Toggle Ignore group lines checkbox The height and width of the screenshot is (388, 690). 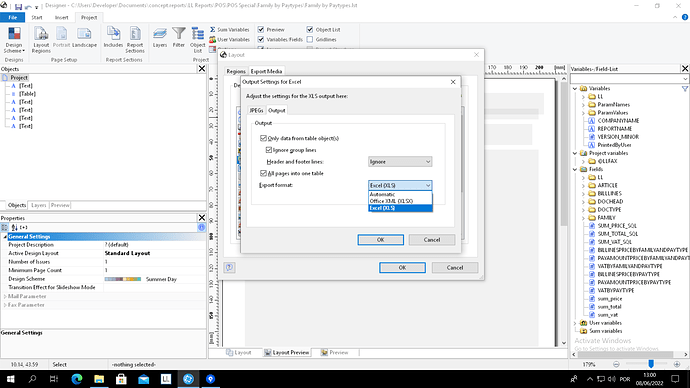click(268, 150)
